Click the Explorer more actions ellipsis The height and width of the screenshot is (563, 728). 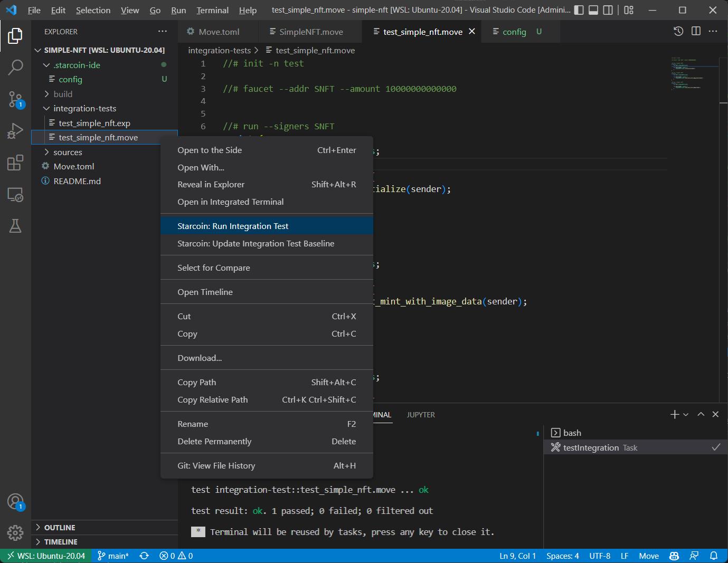point(162,32)
